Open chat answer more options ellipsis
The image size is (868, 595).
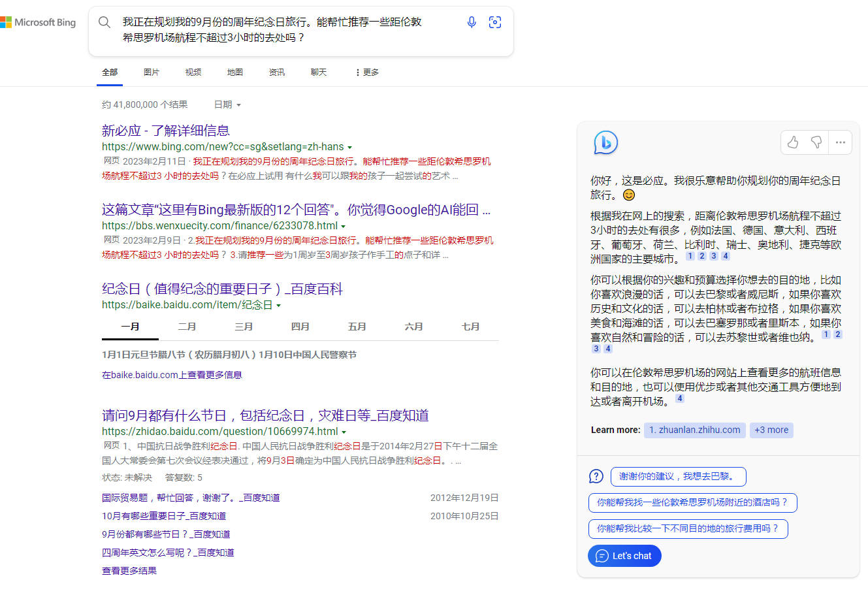coord(841,142)
